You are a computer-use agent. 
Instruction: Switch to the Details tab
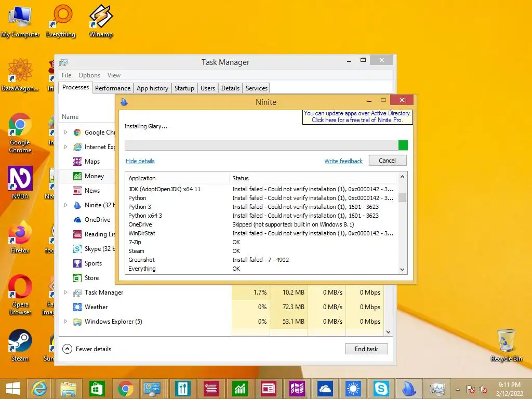point(230,88)
